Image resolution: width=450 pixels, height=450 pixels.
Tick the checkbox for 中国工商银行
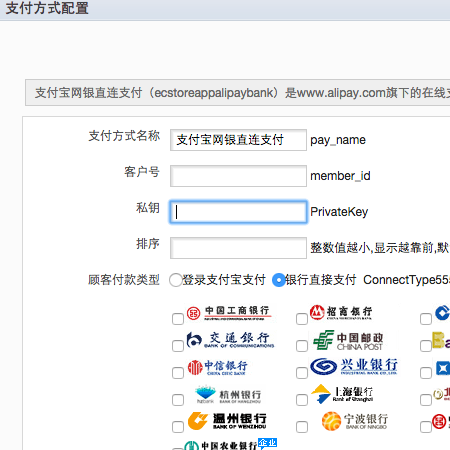178,319
